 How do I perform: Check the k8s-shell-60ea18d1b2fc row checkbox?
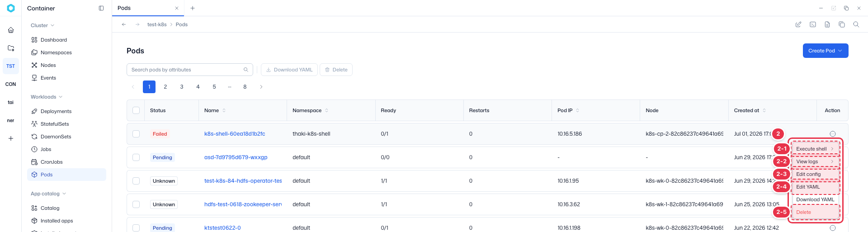pos(136,134)
